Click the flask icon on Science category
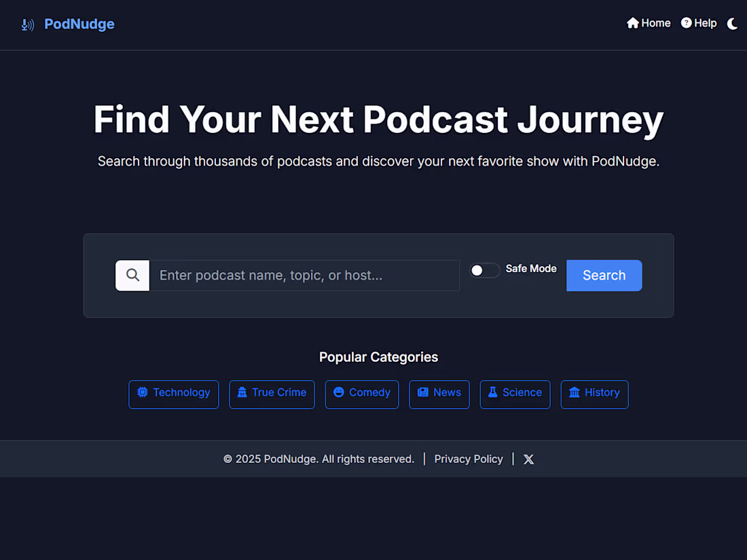747x560 pixels. point(492,392)
